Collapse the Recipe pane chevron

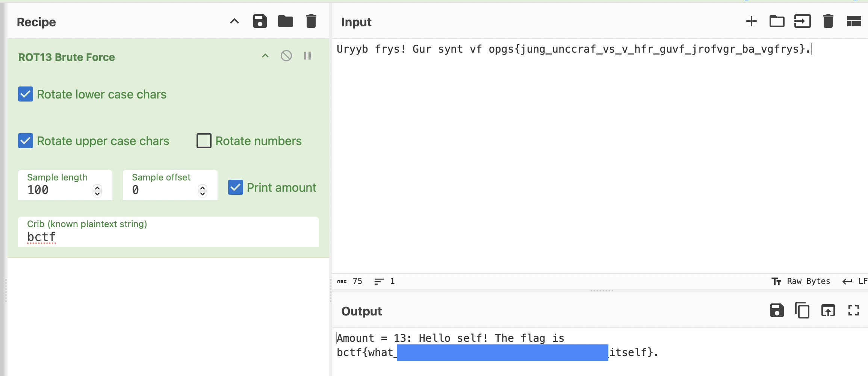click(x=234, y=21)
